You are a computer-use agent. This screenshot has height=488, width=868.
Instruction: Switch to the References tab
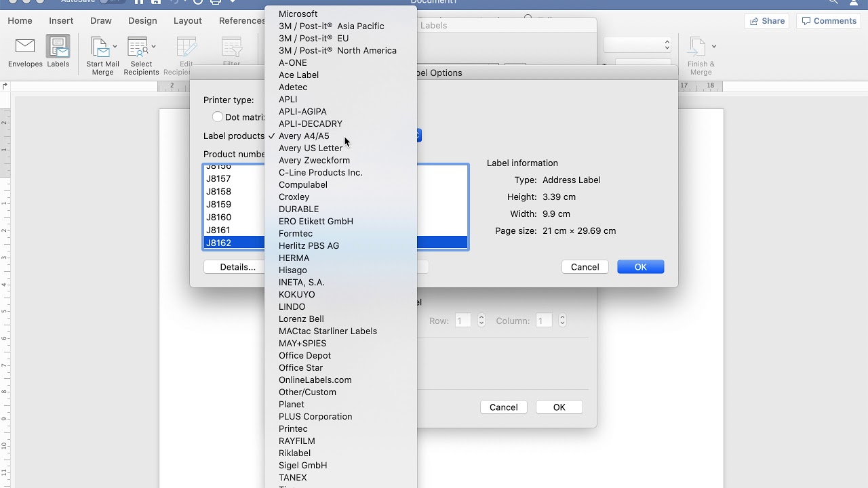click(241, 21)
